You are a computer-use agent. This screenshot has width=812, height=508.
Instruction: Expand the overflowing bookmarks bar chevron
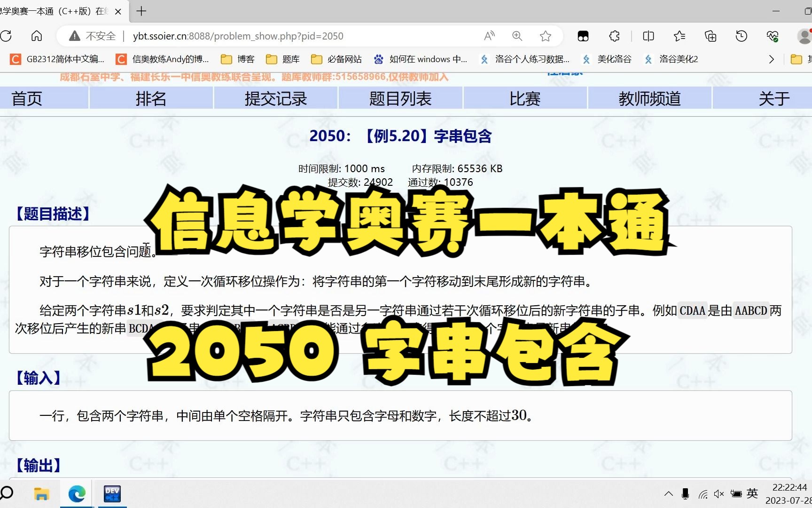tap(771, 59)
